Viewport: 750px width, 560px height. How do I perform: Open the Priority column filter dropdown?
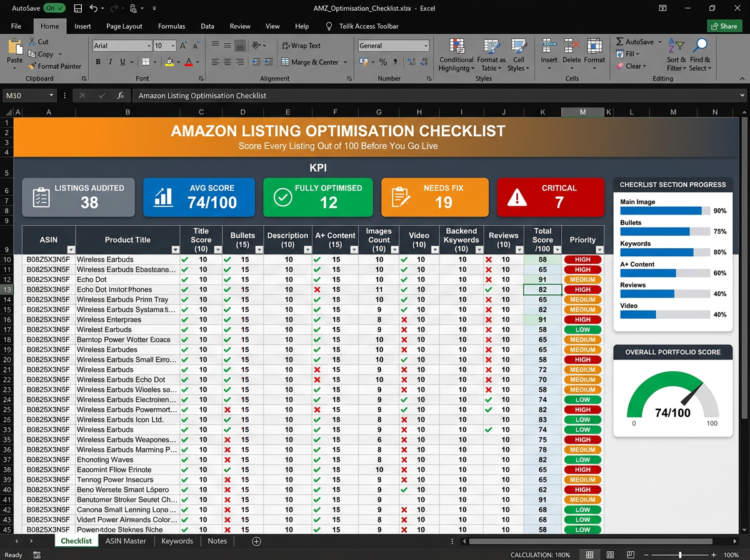(599, 250)
